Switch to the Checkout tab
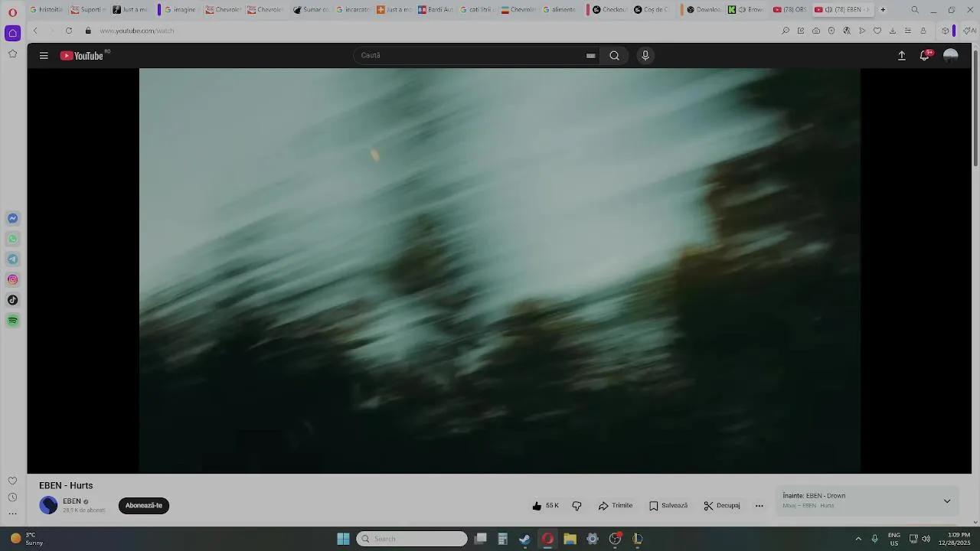Viewport: 980px width, 551px height. click(609, 10)
